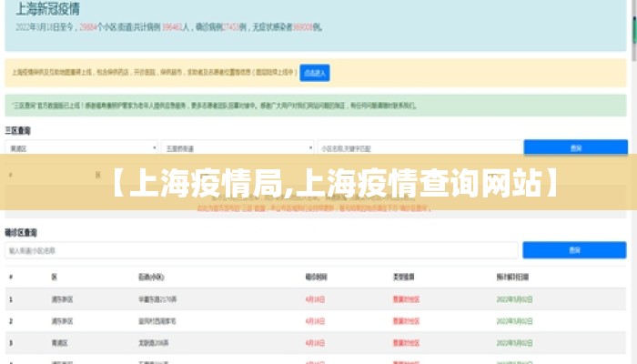This screenshot has height=364, width=637.
Task: Select the 类型结果 column header
Action: [405, 276]
